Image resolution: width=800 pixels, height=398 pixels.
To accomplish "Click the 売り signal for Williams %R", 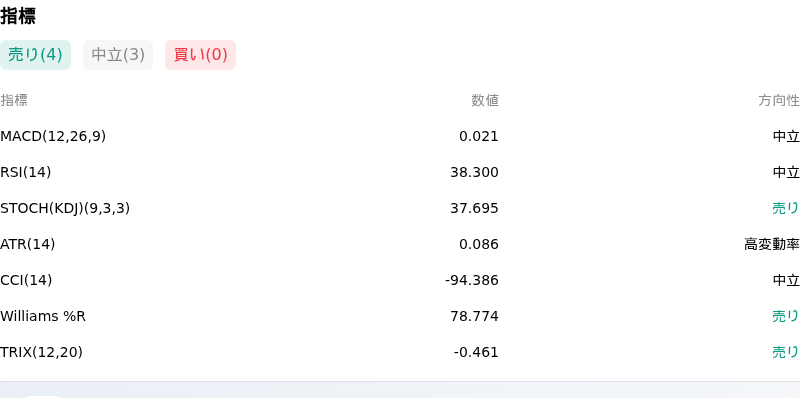I will click(786, 316).
